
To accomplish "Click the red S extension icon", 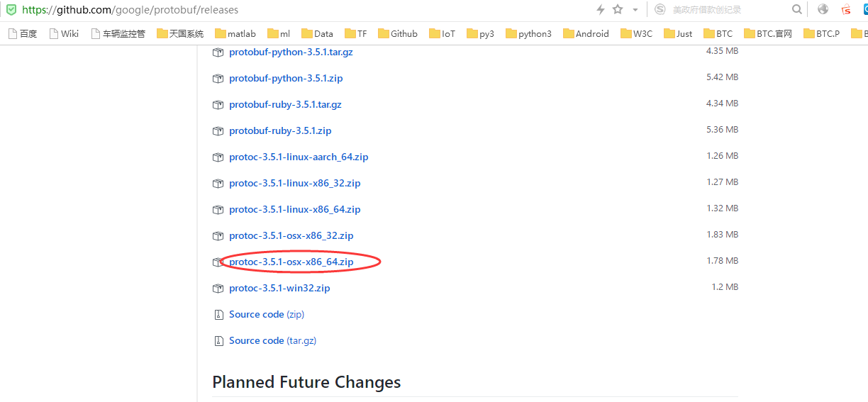I will [845, 10].
